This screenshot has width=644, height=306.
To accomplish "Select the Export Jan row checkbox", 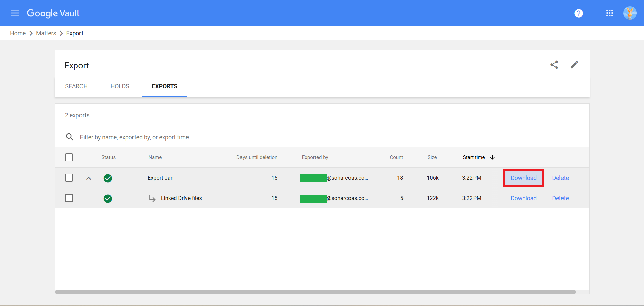I will (x=69, y=178).
